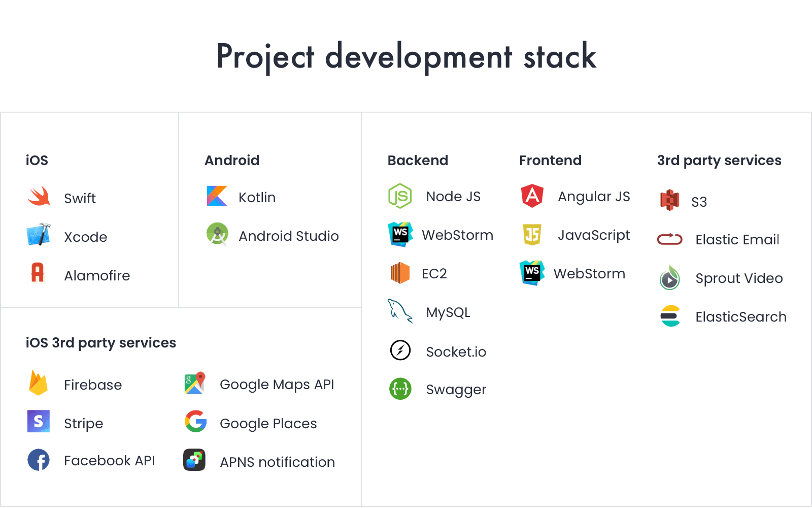Click the "WebStorm" text under Backend
The width and height of the screenshot is (812, 508).
pyautogui.click(x=458, y=235)
